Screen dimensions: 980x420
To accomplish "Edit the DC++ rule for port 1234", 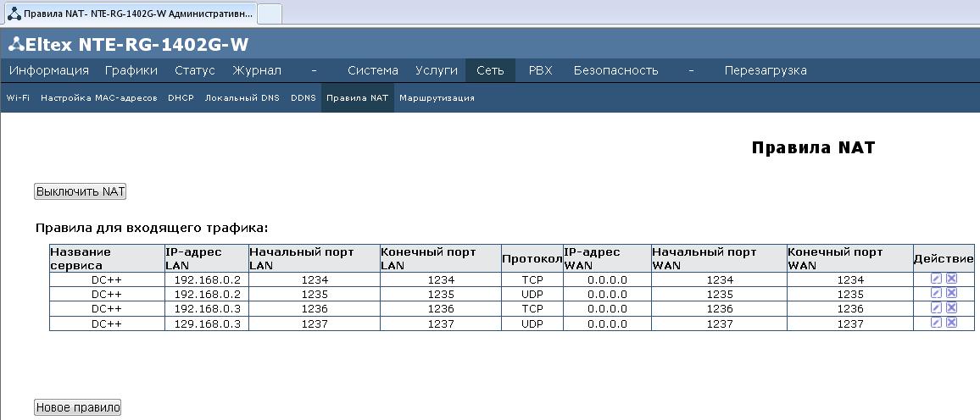I will 936,279.
